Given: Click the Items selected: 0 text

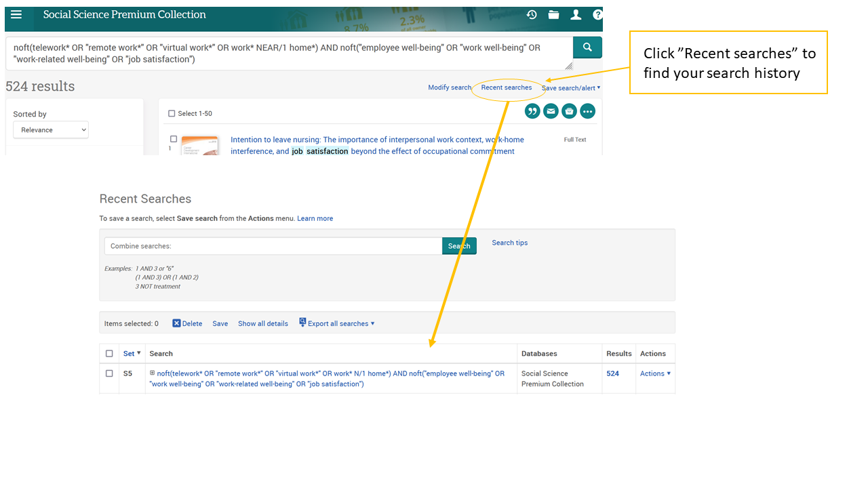Looking at the screenshot, I should click(132, 323).
